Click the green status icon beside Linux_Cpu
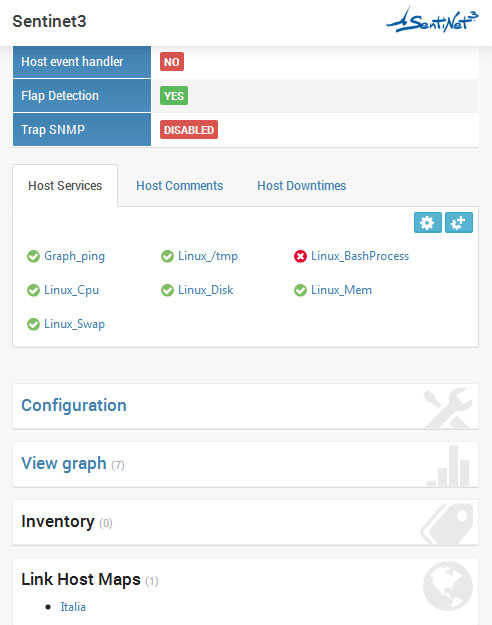 tap(33, 290)
